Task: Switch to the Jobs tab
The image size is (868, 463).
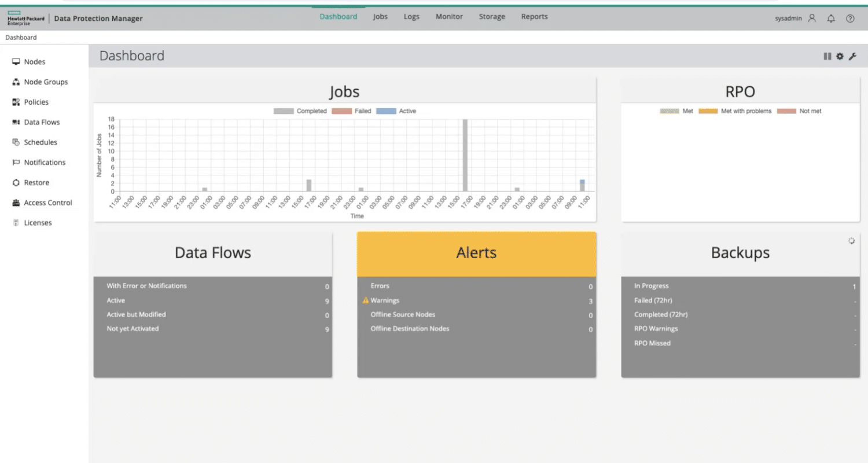Action: (x=380, y=17)
